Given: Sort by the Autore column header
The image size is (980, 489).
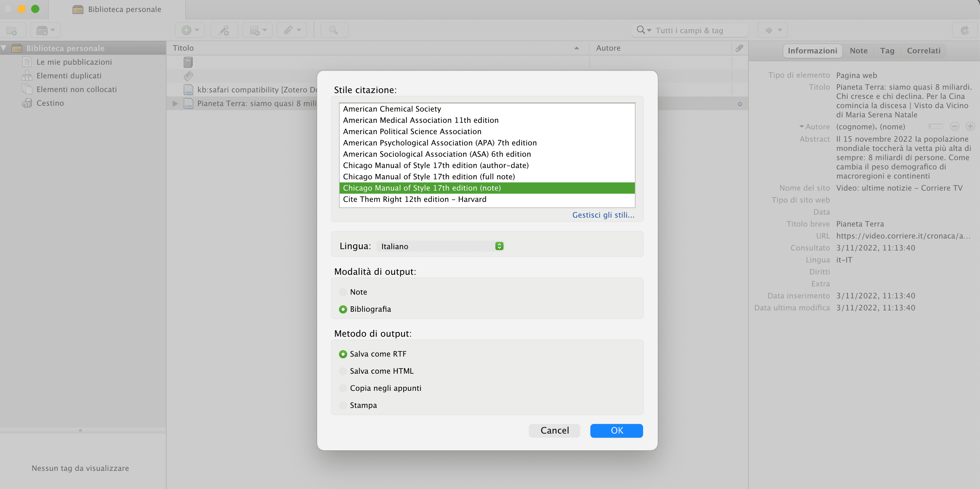Looking at the screenshot, I should tap(660, 48).
